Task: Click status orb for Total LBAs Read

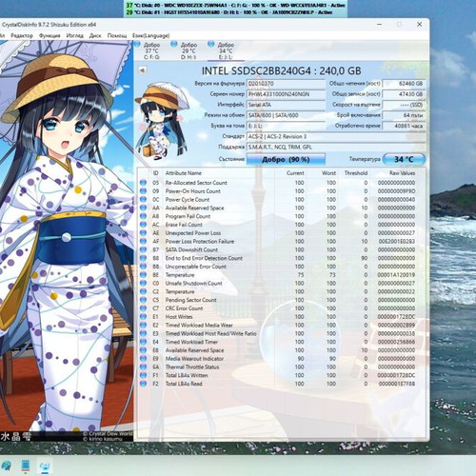Action: coord(143,384)
